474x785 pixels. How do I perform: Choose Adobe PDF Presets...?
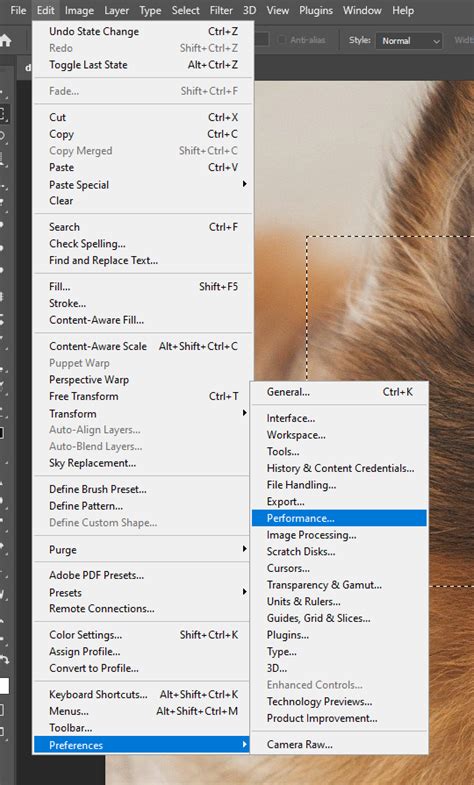point(143,575)
